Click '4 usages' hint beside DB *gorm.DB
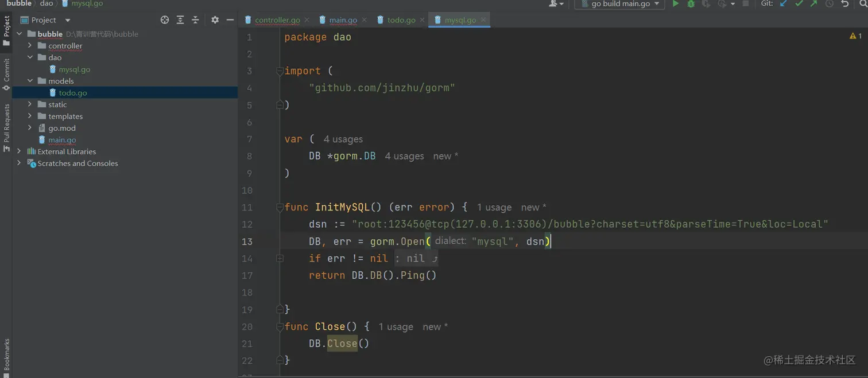The image size is (868, 378). pos(404,156)
